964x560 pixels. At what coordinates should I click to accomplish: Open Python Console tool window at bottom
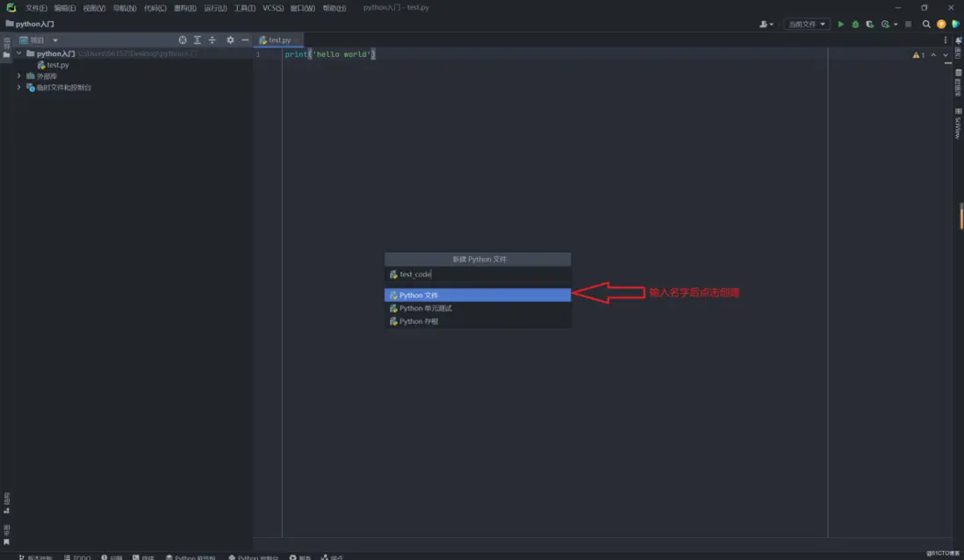254,556
